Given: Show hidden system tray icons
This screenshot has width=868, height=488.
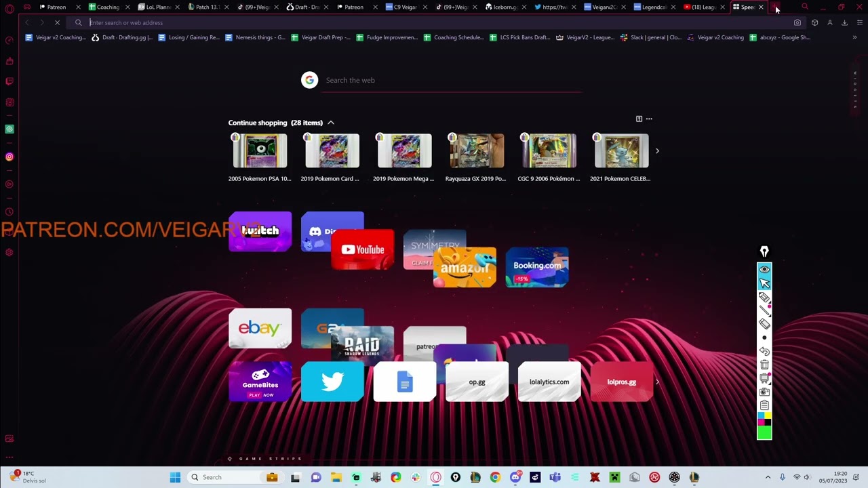Looking at the screenshot, I should click(x=768, y=477).
